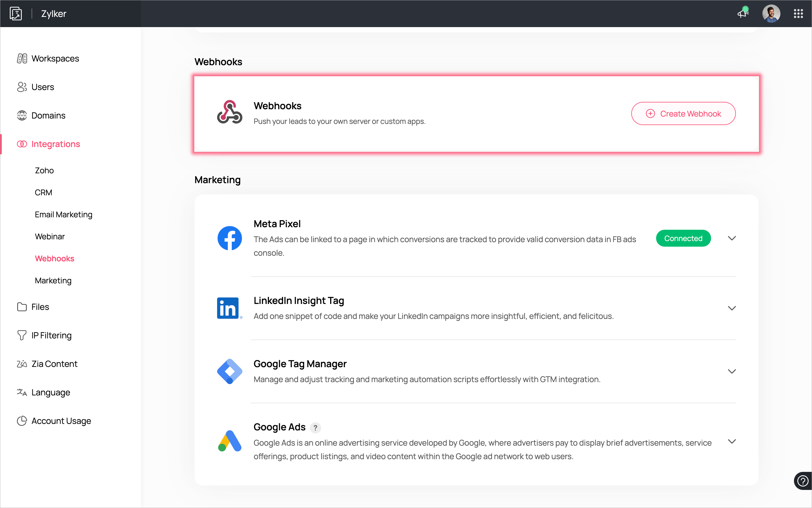Go to the Zoho integrations submenu
Image resolution: width=812 pixels, height=508 pixels.
coord(44,170)
